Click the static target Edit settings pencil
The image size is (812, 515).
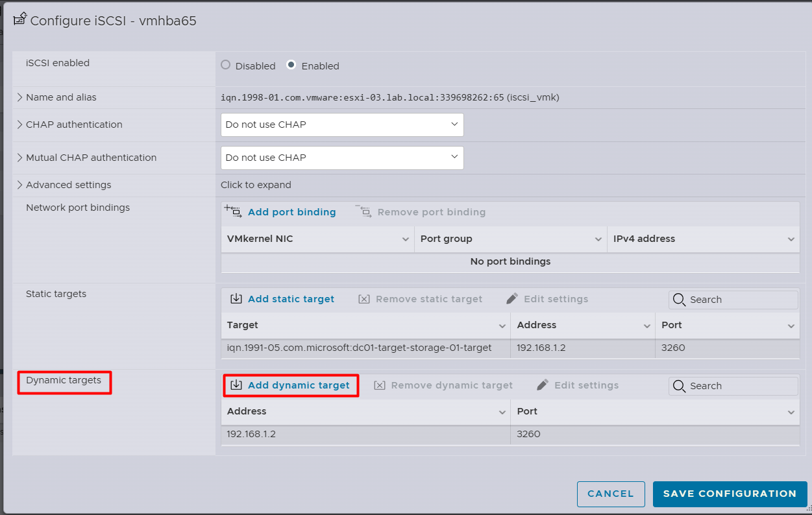point(512,299)
